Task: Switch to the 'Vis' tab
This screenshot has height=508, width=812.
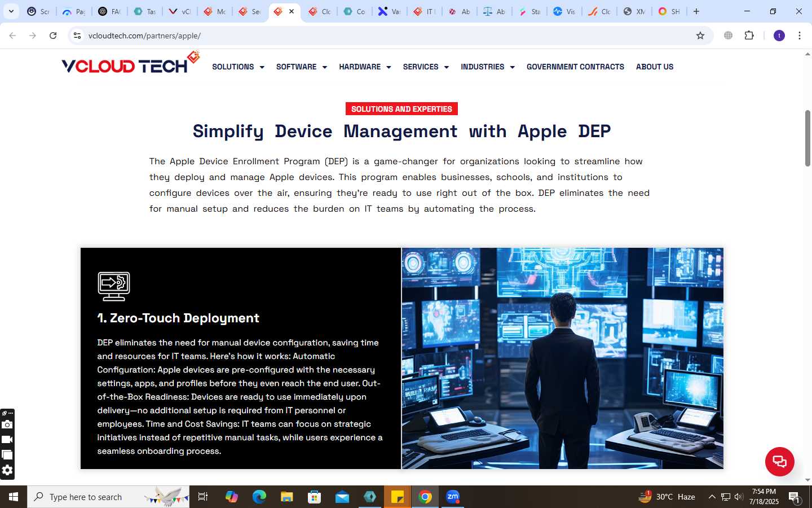Action: point(564,11)
